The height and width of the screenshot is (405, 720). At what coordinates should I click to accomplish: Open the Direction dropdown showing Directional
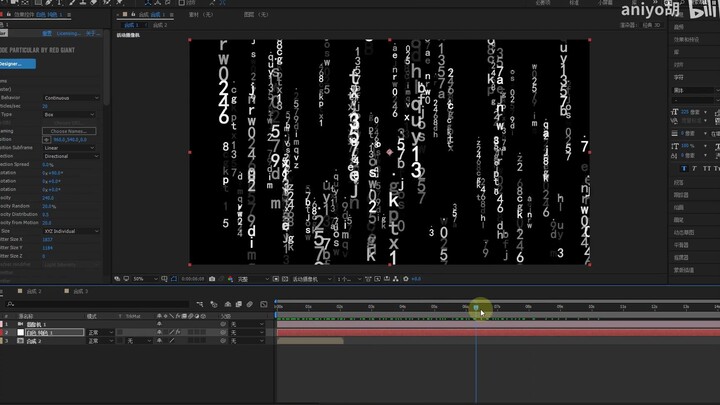tap(71, 156)
